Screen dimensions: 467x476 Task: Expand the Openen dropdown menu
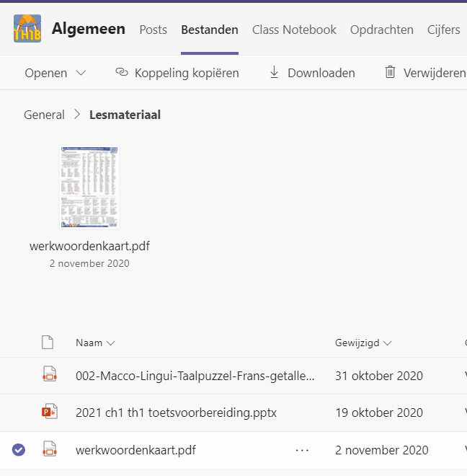point(81,73)
